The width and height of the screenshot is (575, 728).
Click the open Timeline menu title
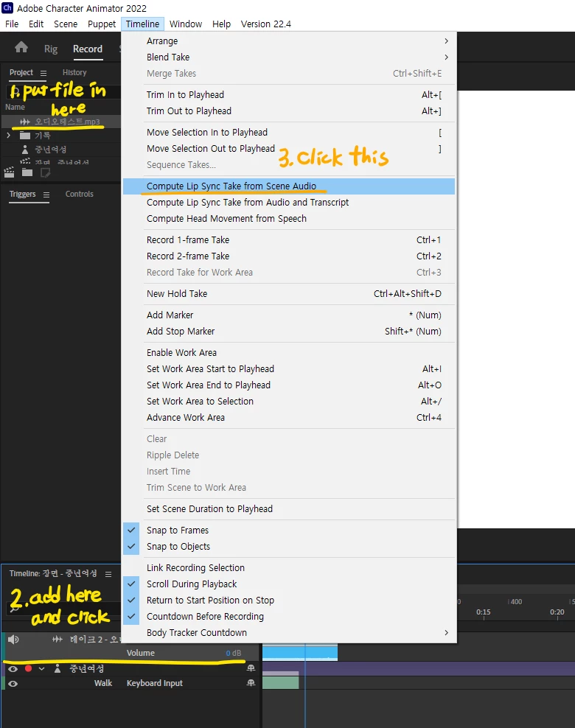pyautogui.click(x=142, y=24)
